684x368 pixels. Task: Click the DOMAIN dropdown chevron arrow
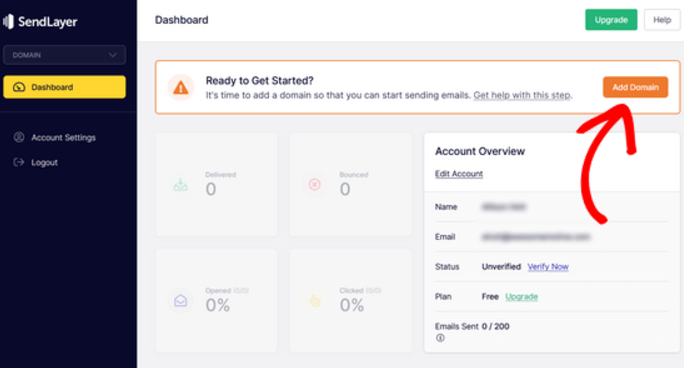click(x=113, y=55)
